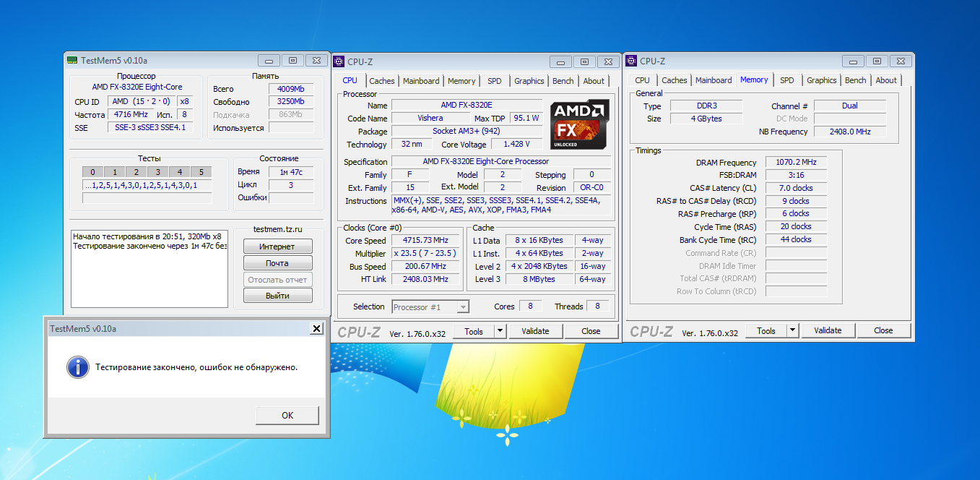The image size is (980, 480).
Task: Click Tools button in Memory window
Action: point(766,330)
